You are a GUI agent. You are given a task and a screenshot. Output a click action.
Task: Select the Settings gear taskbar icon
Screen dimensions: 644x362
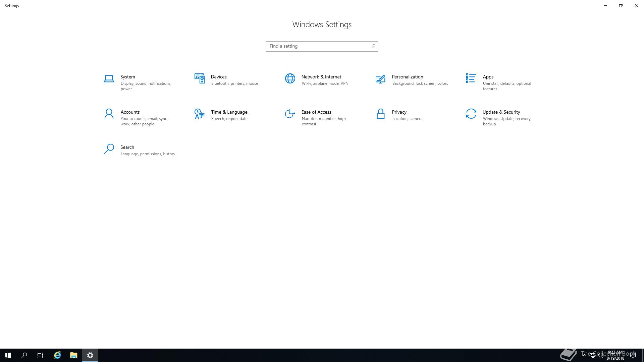coord(90,355)
